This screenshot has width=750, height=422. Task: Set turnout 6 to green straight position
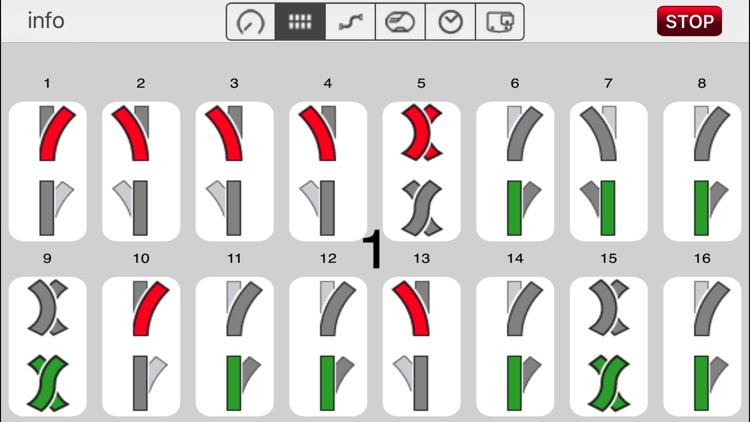[x=524, y=208]
